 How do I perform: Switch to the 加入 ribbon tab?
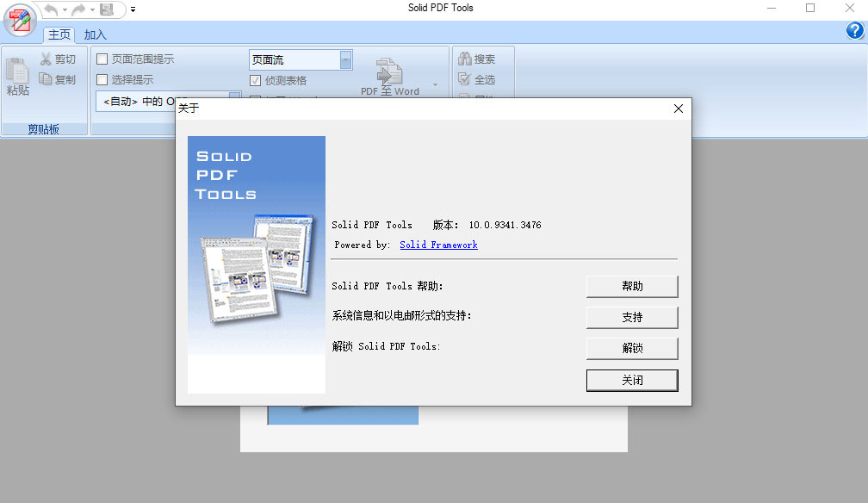point(96,34)
